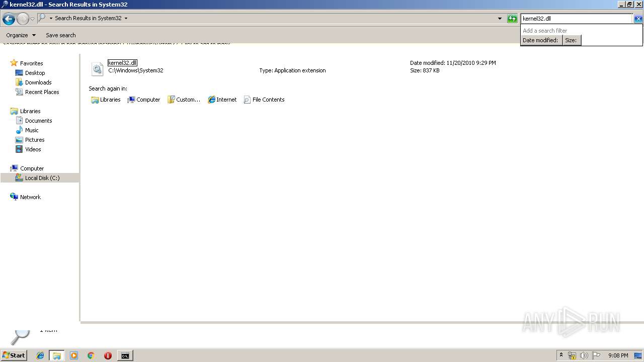Open the Music library
The width and height of the screenshot is (644, 362).
pyautogui.click(x=32, y=130)
